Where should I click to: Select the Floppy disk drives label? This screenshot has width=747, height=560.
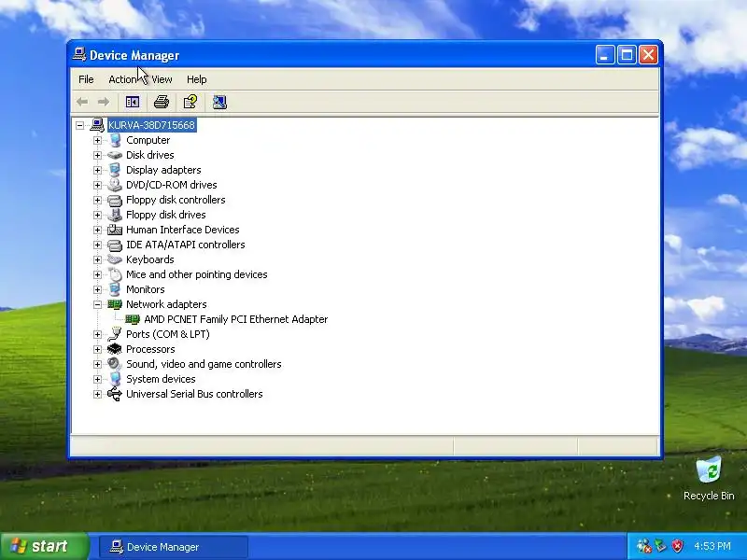tap(166, 215)
